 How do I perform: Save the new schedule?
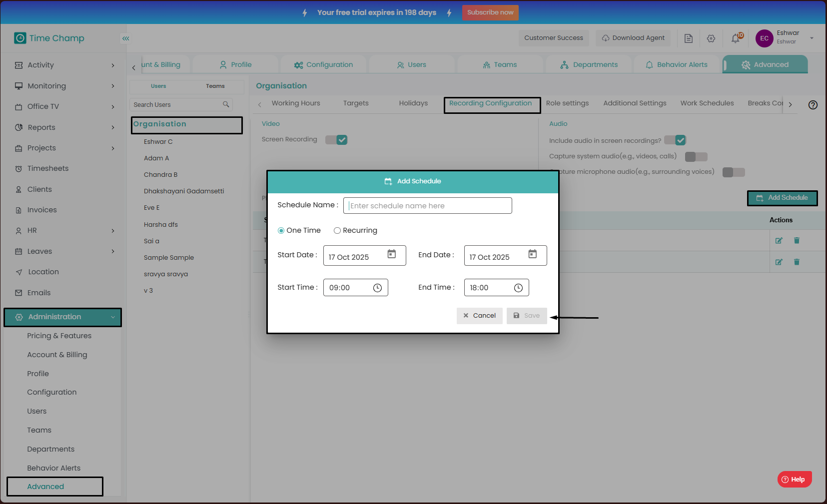[527, 316]
